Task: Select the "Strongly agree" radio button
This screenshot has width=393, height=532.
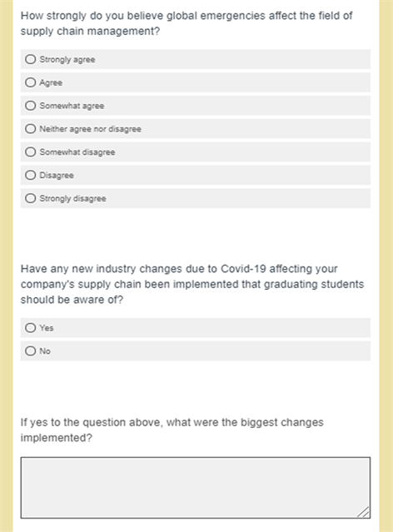Action: pyautogui.click(x=30, y=59)
